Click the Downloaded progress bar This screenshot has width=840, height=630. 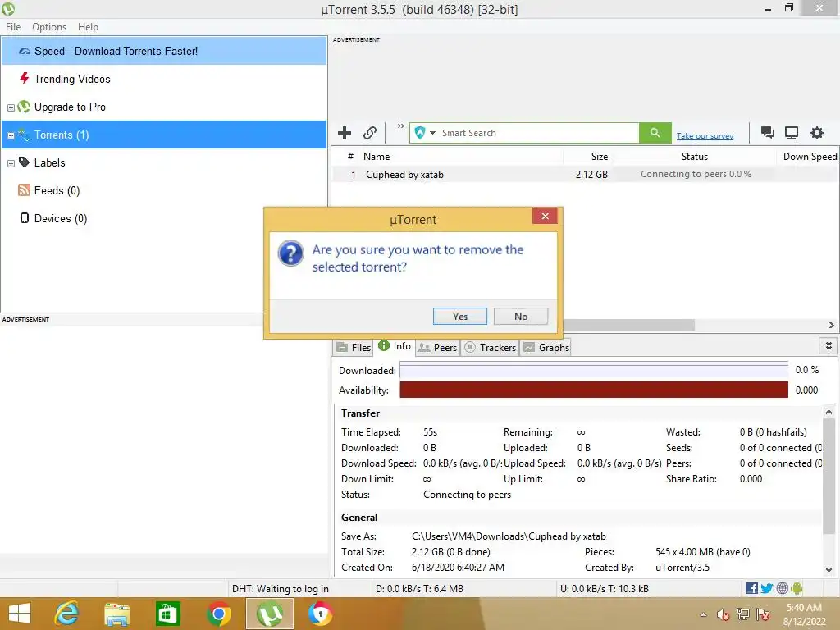[x=594, y=371]
